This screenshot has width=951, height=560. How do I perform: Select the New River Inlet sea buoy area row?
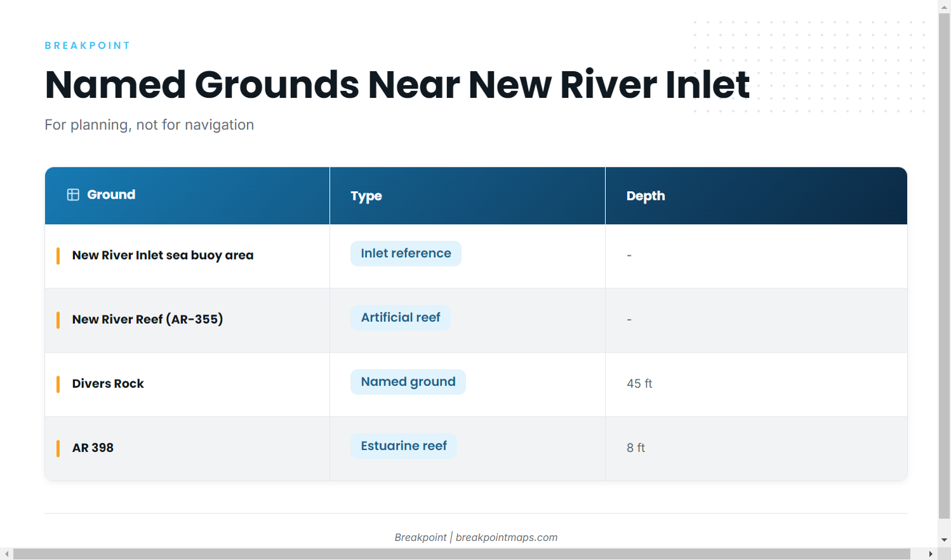tap(476, 256)
